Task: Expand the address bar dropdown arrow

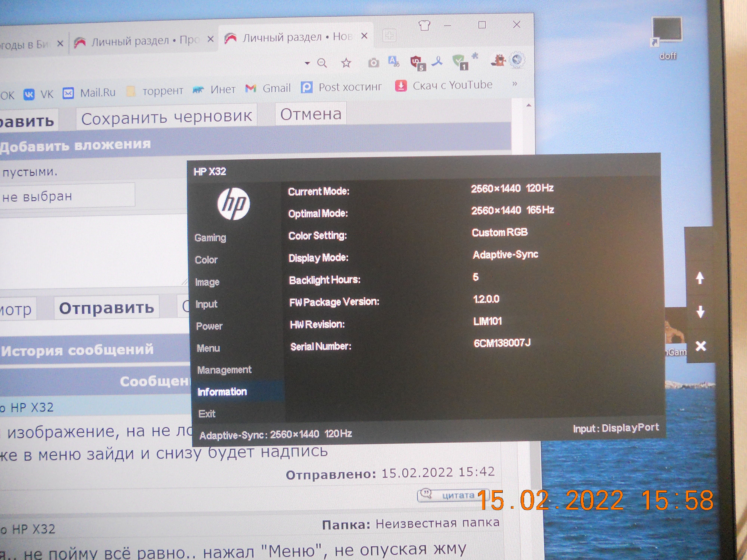Action: [307, 63]
